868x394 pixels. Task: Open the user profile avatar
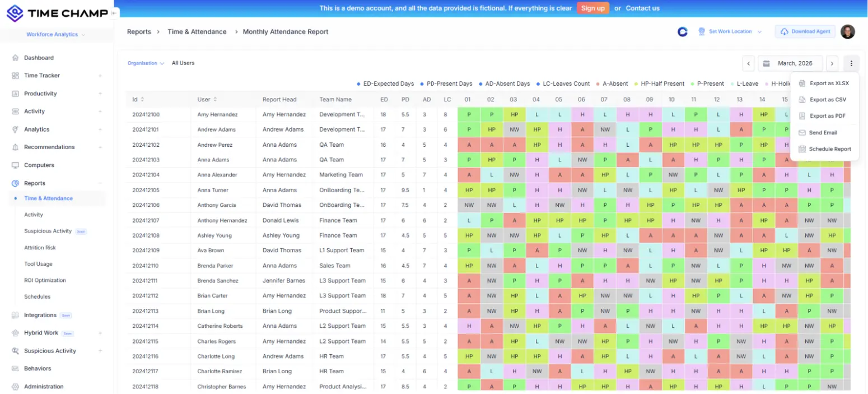847,31
